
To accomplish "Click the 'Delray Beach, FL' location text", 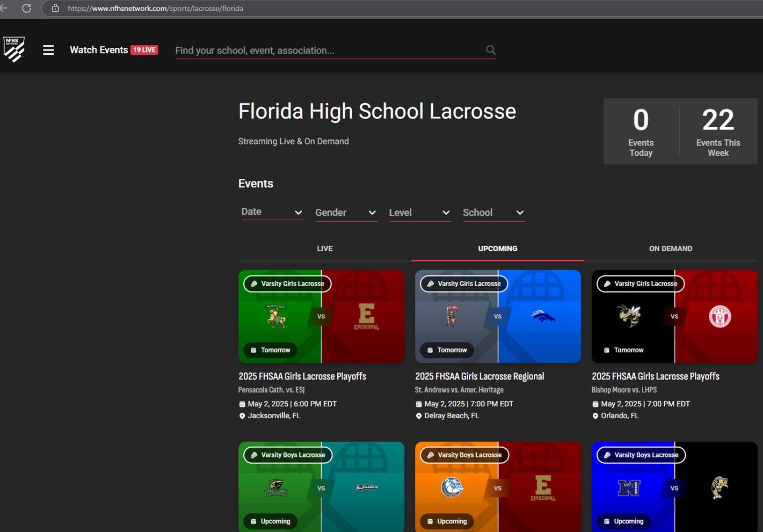I will point(452,416).
